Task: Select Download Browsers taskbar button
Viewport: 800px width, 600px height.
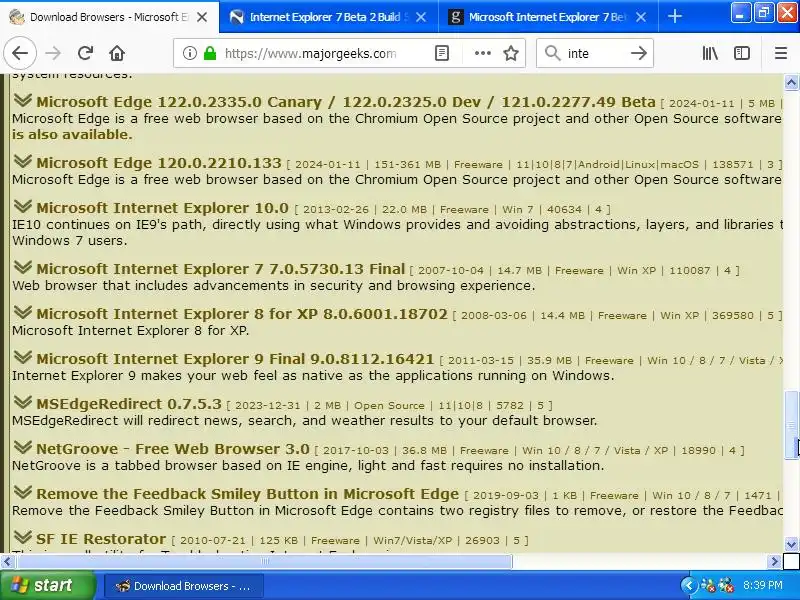Action: pos(184,586)
